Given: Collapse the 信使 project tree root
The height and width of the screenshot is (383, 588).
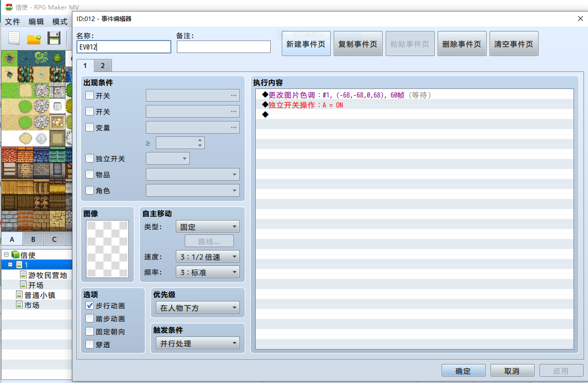Looking at the screenshot, I should (6, 254).
